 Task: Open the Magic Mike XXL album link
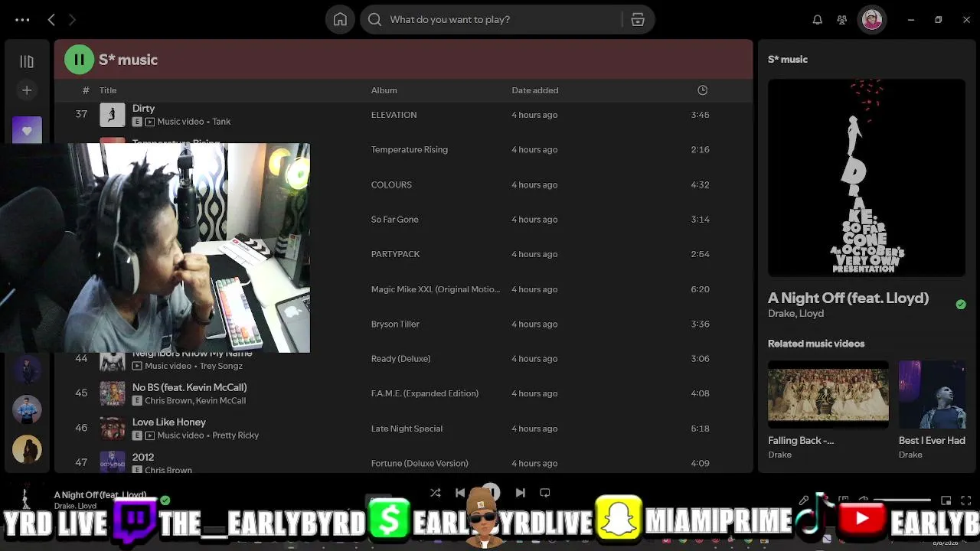[x=436, y=289]
